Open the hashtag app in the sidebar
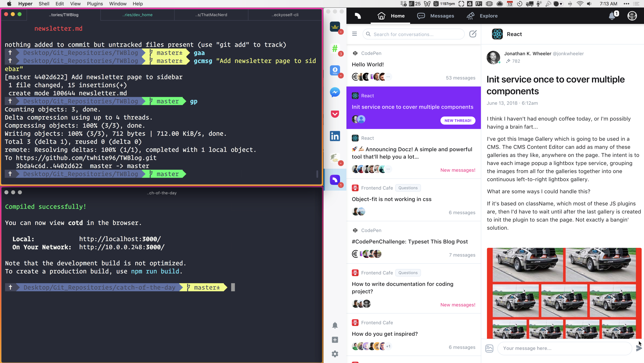 pos(335,48)
